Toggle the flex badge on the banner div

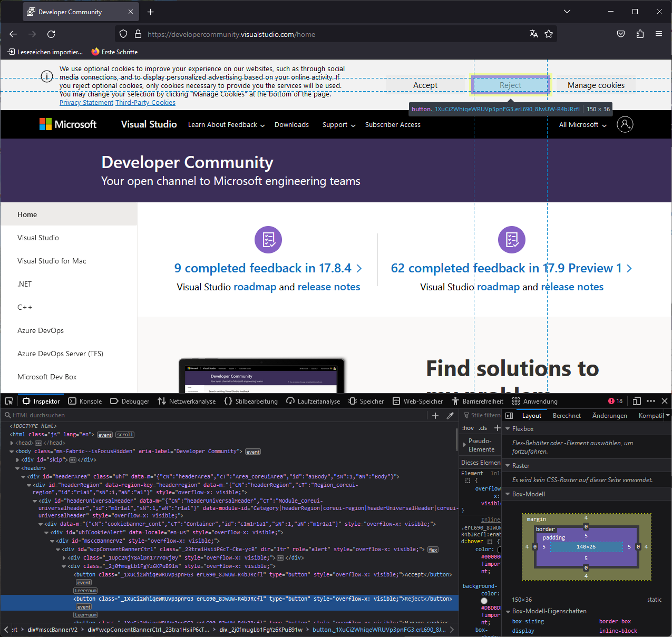coord(433,550)
